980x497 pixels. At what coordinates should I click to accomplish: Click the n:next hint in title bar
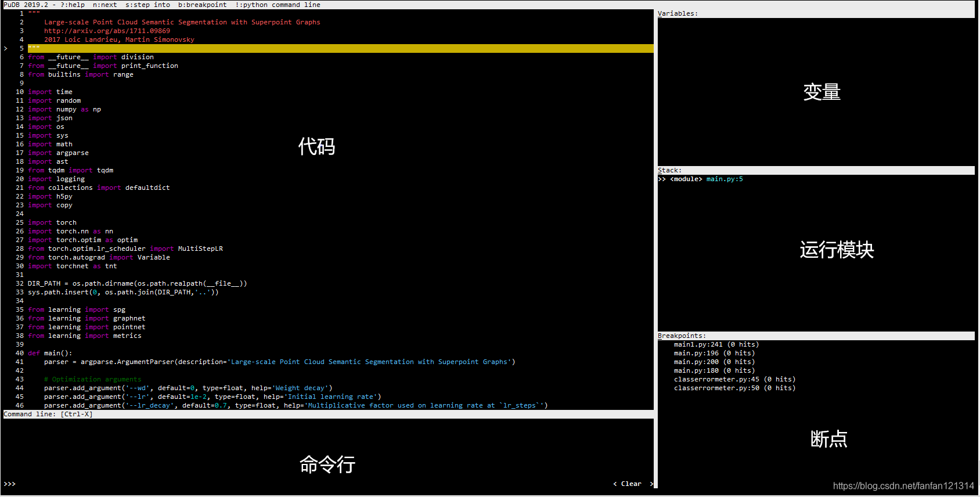coord(105,5)
